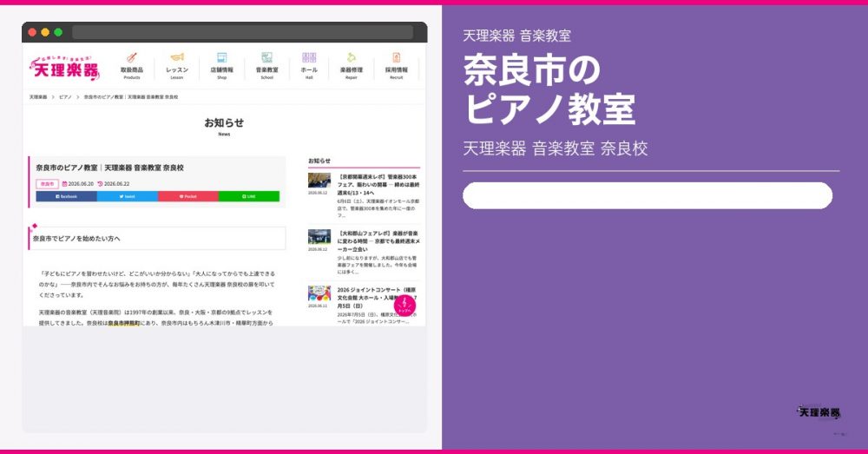Image resolution: width=868 pixels, height=454 pixels.
Task: Click the お知らせ sidebar heading
Action: [x=319, y=161]
